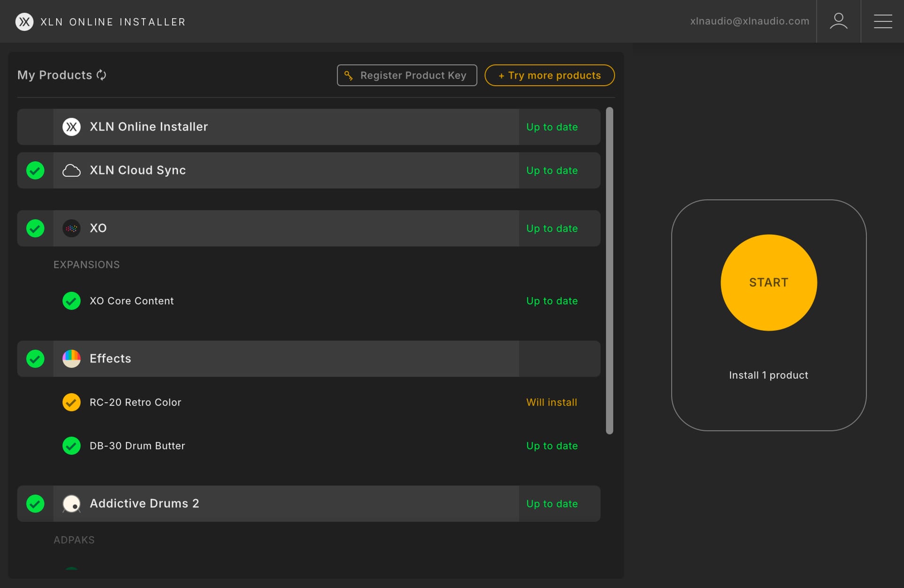Refresh My Products list icon
Viewport: 904px width, 588px height.
[101, 75]
